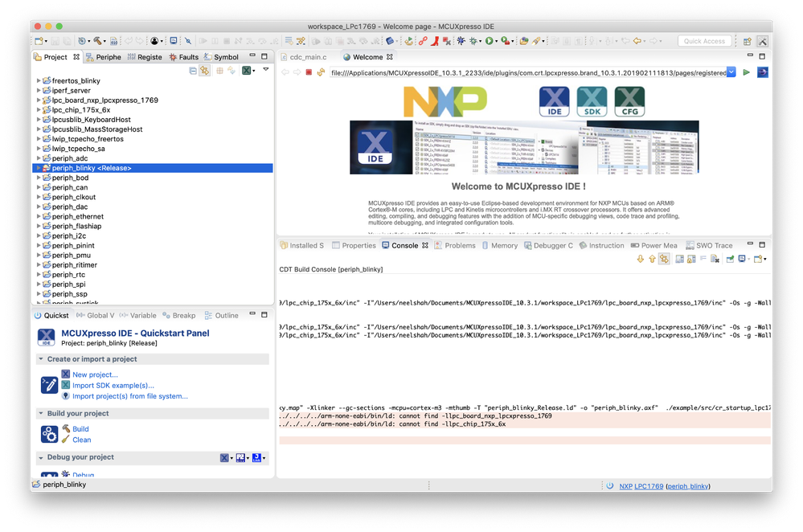Close the Welcome editor tab

[x=390, y=57]
